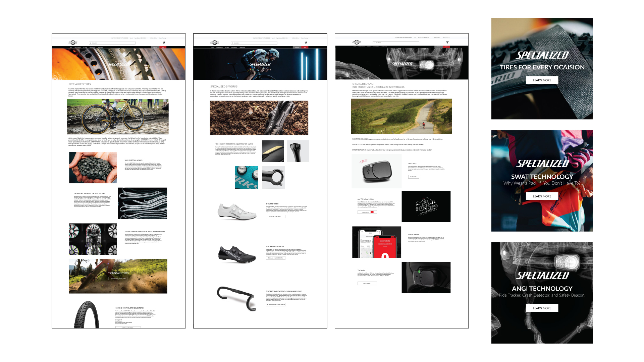
Task: Click the magnifier icon in Tires page search
Action: click(x=91, y=43)
